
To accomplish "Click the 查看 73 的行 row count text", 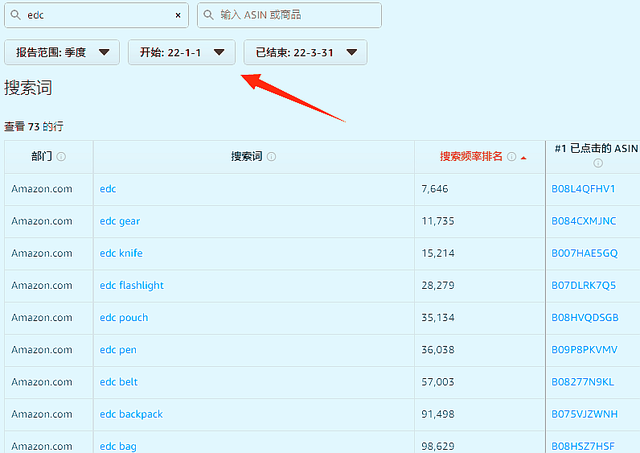I will [x=34, y=127].
